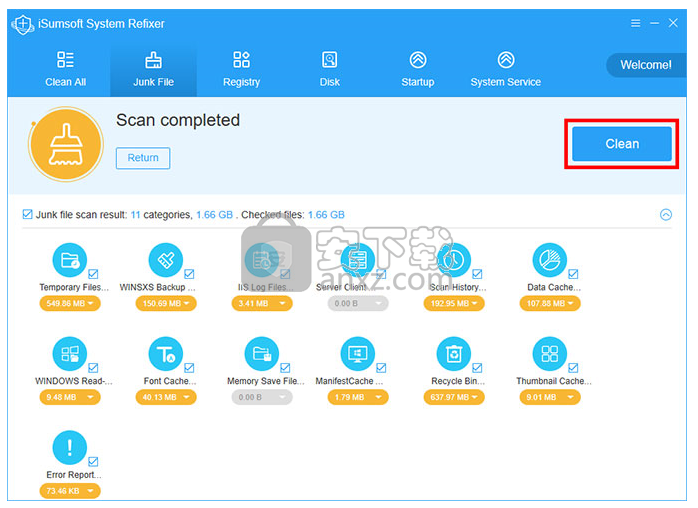Click the Welcome! button
The image size is (698, 508).
(x=646, y=65)
